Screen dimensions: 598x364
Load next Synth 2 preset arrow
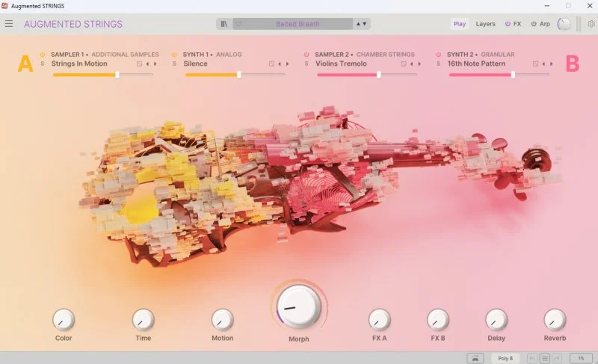551,64
